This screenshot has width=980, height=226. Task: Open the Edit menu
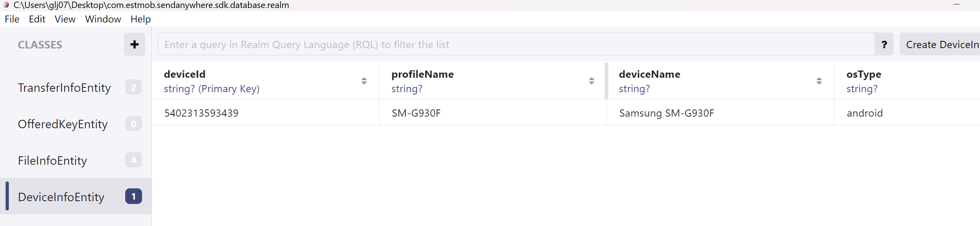coord(37,19)
